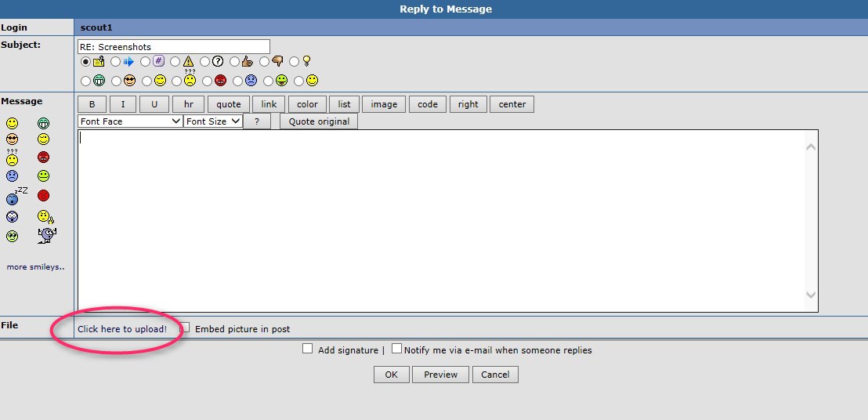Click the center alignment button

click(512, 104)
